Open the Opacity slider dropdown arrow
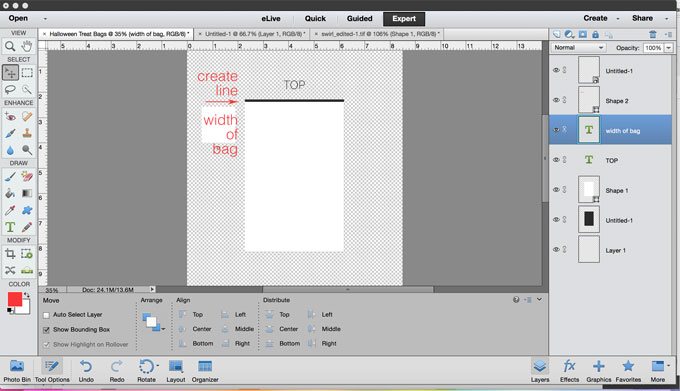 click(x=669, y=48)
